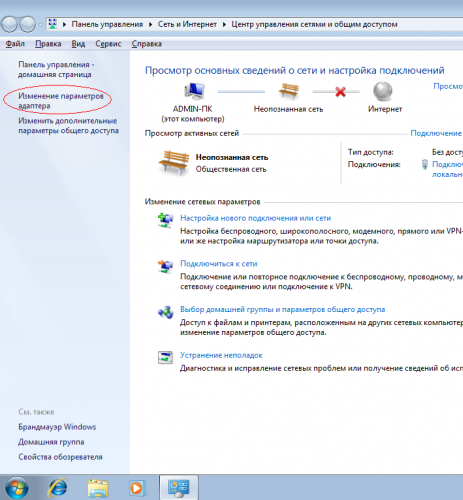
Task: Click the large bench icon beside Неопознанная сеть
Action: (x=174, y=163)
